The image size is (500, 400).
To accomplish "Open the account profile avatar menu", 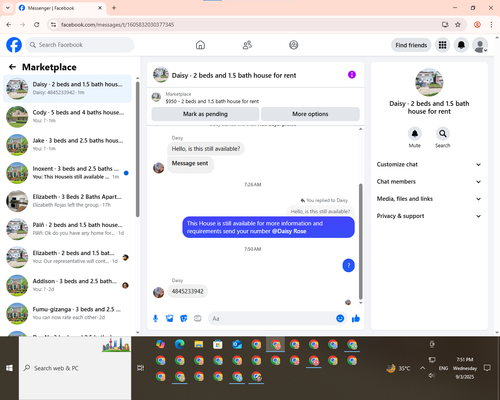I will (480, 45).
